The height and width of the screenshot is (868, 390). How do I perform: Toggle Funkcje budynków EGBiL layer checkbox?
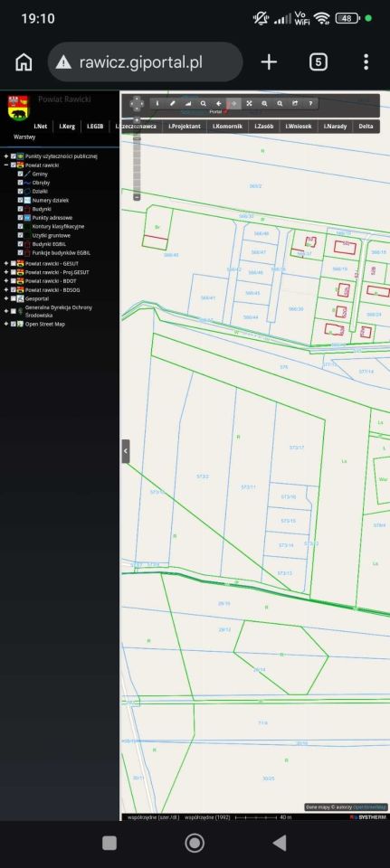(21, 252)
